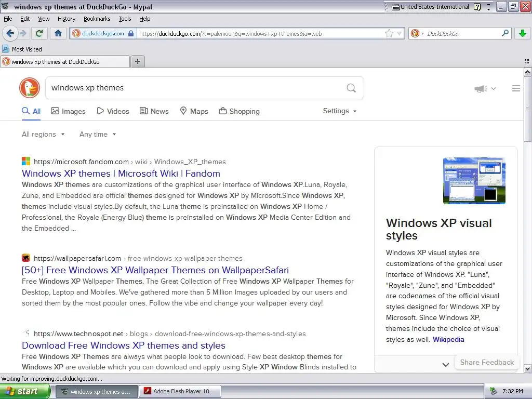Open the List all tabs grid icon
The height and width of the screenshot is (399, 532).
point(527,61)
